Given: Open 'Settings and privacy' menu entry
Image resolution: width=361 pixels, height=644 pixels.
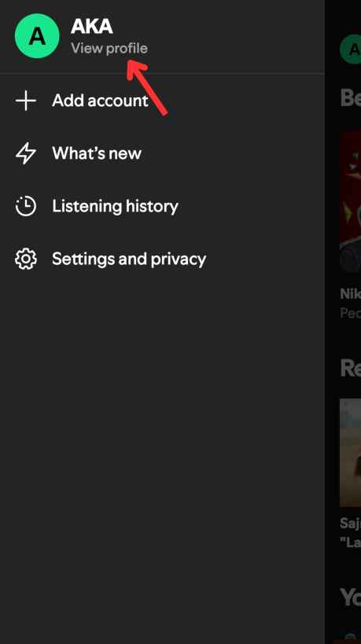Looking at the screenshot, I should (129, 259).
